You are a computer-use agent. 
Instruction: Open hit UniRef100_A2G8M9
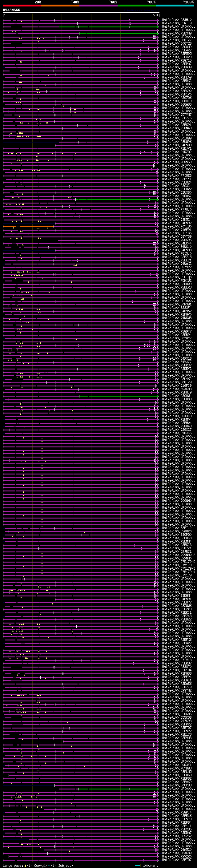pos(177,47)
